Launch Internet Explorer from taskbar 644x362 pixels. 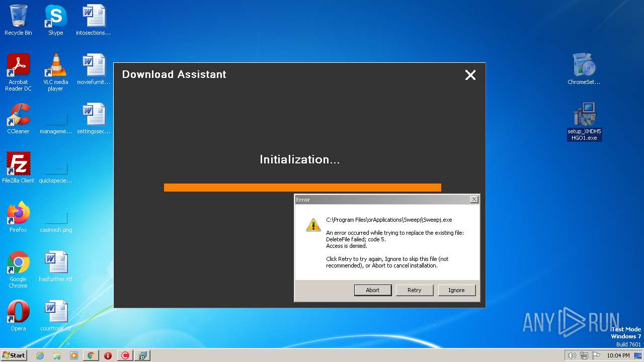40,355
